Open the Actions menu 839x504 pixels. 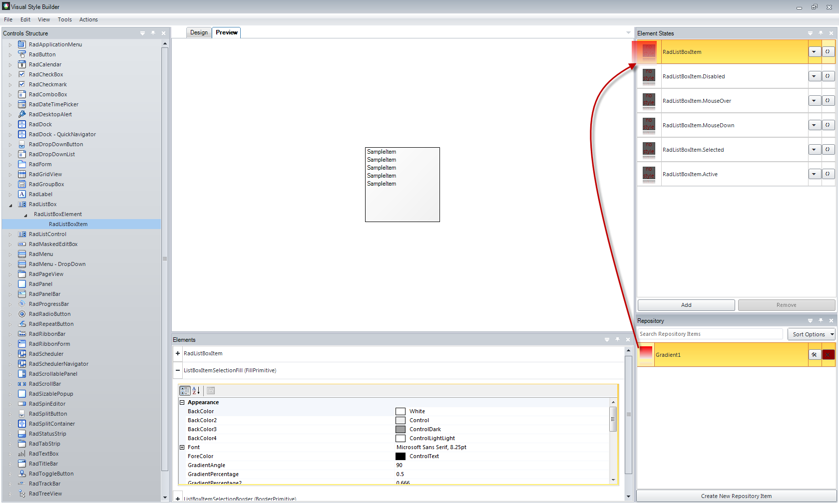(88, 19)
